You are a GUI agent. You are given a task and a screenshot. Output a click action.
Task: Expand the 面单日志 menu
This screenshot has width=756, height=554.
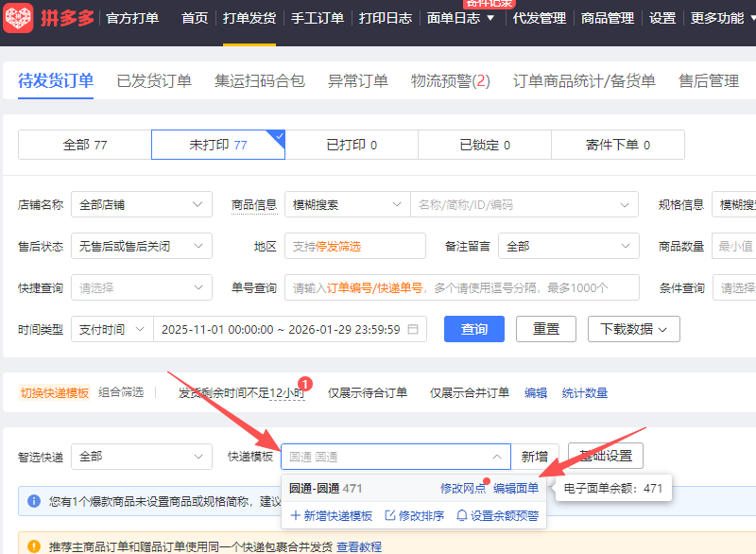click(x=460, y=18)
